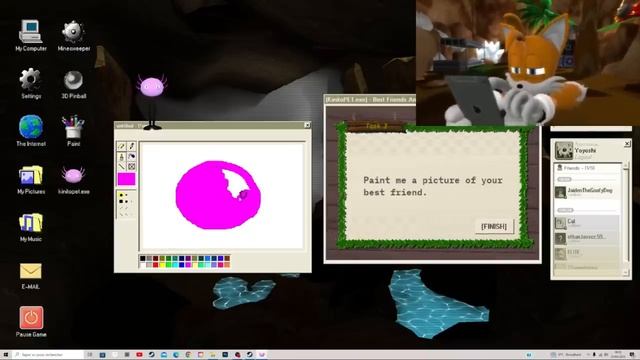640x360 pixels.
Task: Select friend JaidenTheGoofyDog in friends list
Action: [586, 192]
